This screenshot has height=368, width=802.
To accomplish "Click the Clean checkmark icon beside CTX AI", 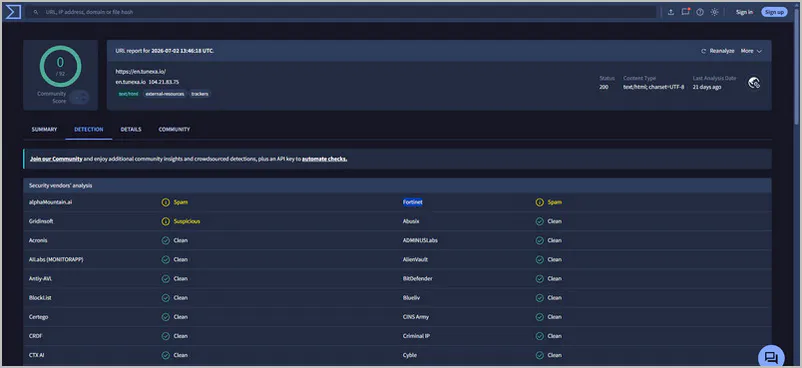I will 165,355.
